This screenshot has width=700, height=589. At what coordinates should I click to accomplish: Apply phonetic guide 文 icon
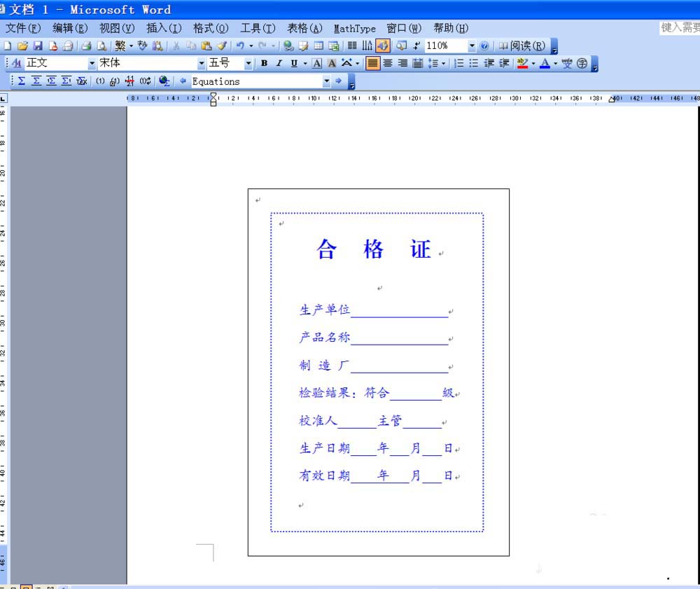tap(567, 64)
